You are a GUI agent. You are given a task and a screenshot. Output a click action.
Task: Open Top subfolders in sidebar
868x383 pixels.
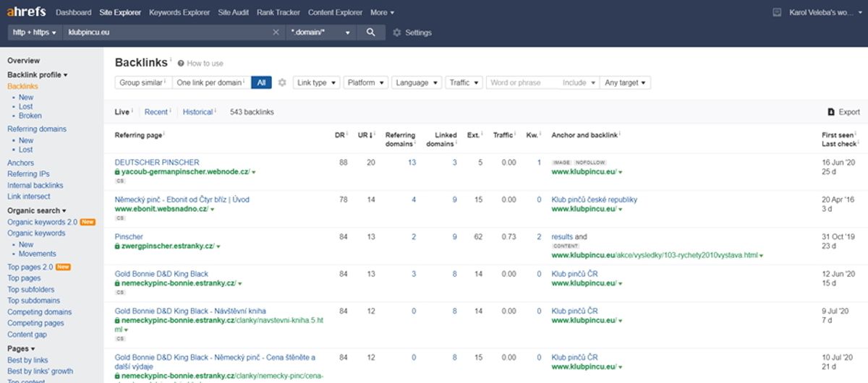point(31,290)
